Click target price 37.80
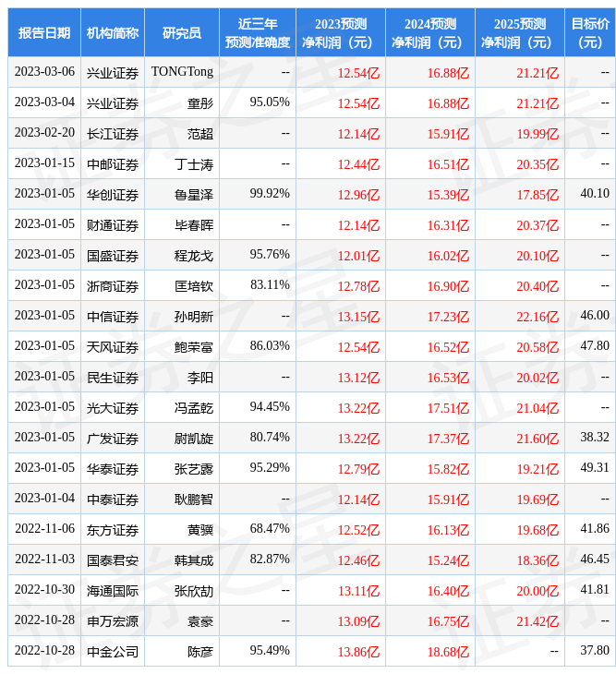 click(x=595, y=651)
